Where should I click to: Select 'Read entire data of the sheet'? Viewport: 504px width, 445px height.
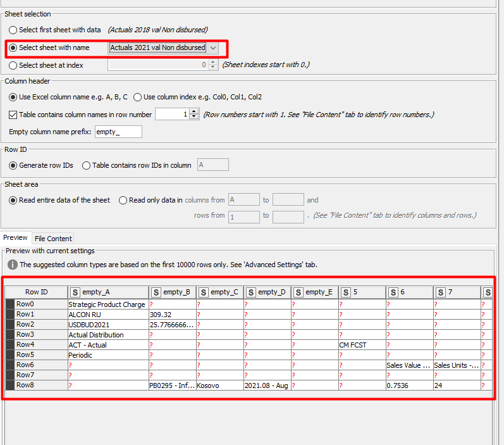pos(13,201)
